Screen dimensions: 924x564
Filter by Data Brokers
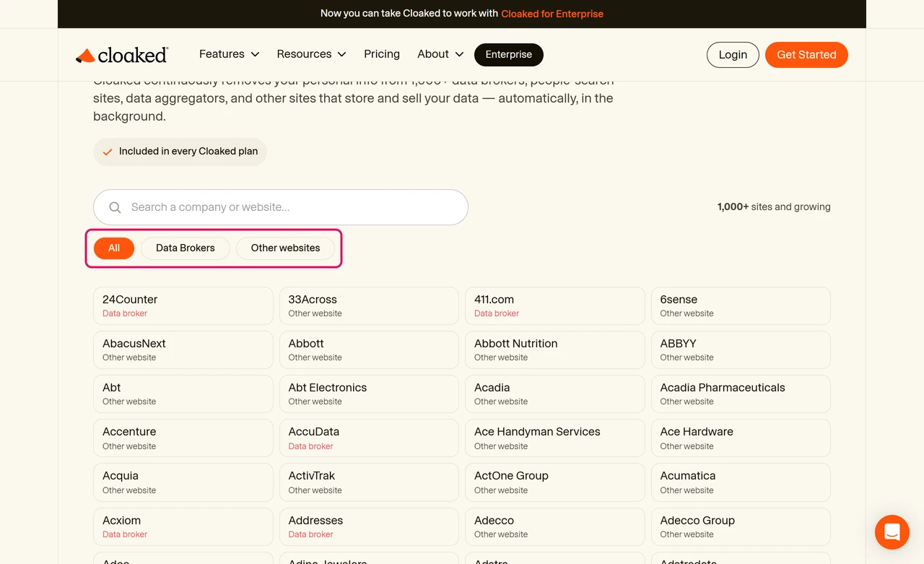click(186, 248)
